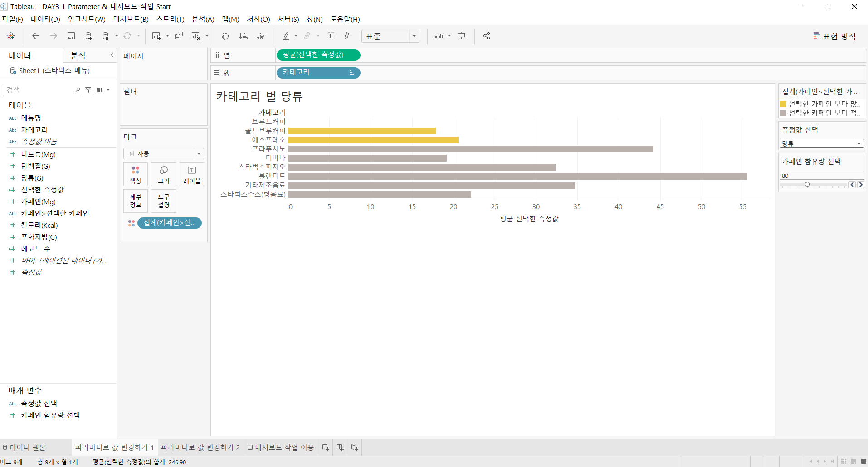868x467 pixels.
Task: Add a new worksheet tab icon
Action: click(326, 447)
